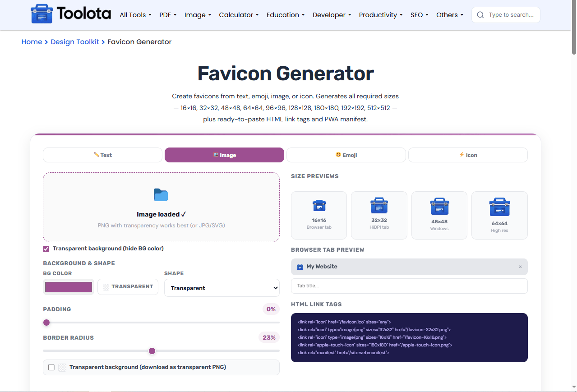This screenshot has height=392, width=577.
Task: Expand the Education menu
Action: pyautogui.click(x=286, y=15)
